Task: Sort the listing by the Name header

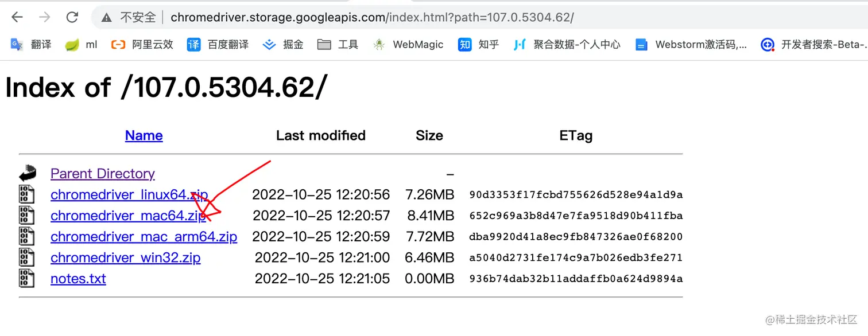Action: [144, 135]
